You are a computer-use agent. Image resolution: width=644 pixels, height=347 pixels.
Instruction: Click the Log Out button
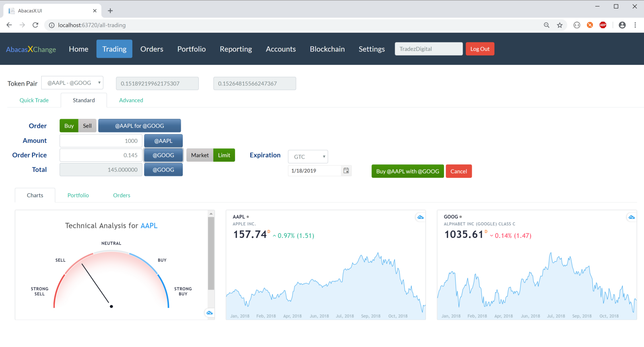tap(480, 49)
